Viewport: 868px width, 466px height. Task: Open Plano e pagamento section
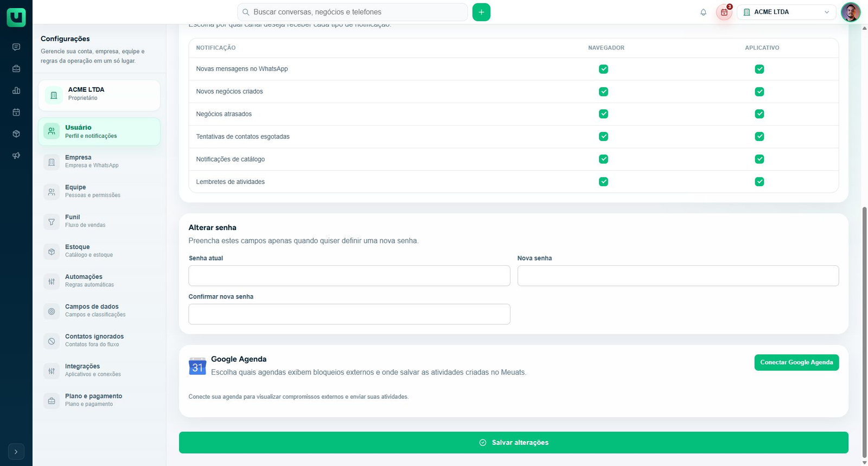(99, 400)
